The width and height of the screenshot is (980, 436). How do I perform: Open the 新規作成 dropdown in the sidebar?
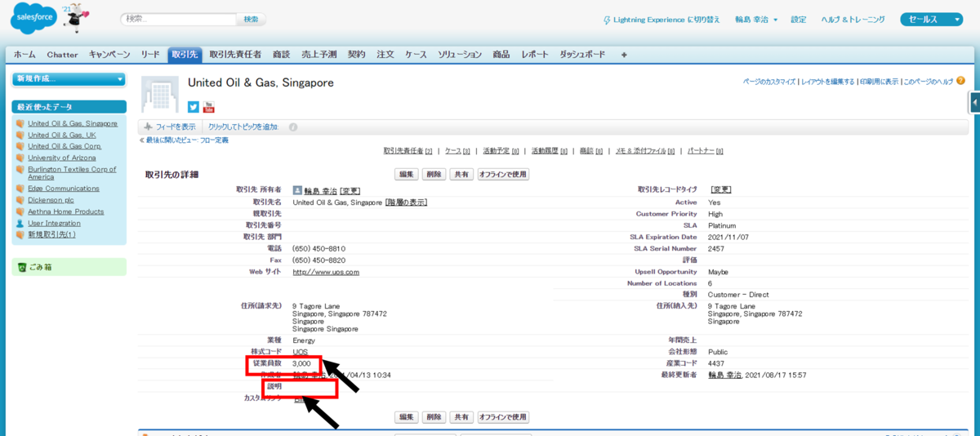pos(69,79)
